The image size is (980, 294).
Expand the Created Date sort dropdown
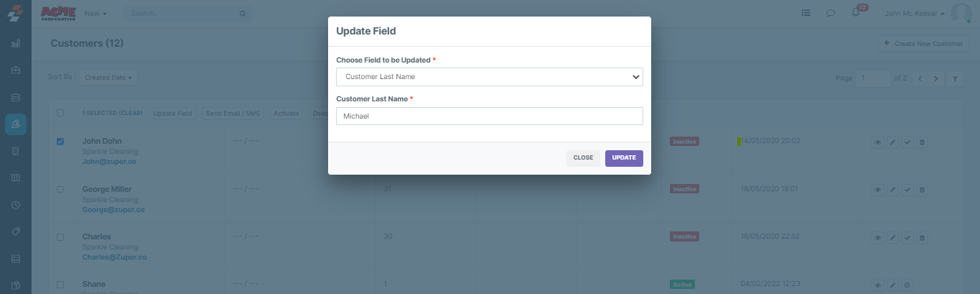[108, 78]
